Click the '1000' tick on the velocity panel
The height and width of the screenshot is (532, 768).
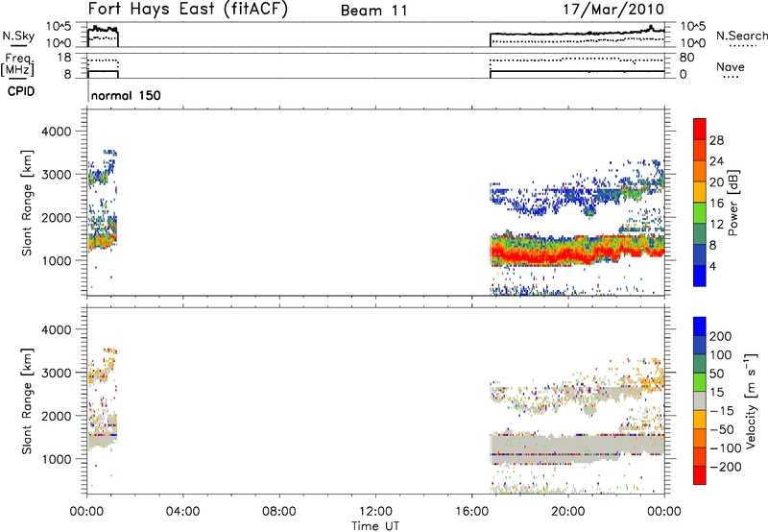[56, 459]
